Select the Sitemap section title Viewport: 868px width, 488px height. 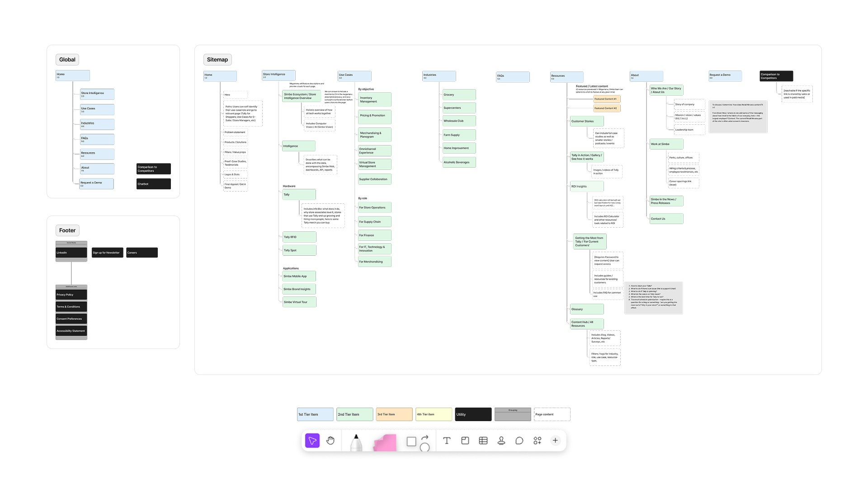[x=217, y=60]
